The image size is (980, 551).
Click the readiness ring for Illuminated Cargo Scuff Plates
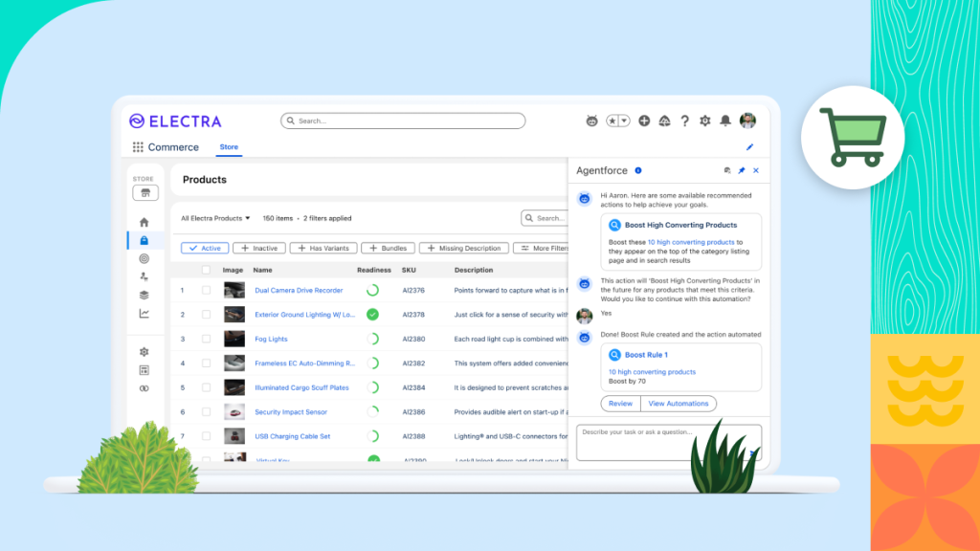point(372,387)
